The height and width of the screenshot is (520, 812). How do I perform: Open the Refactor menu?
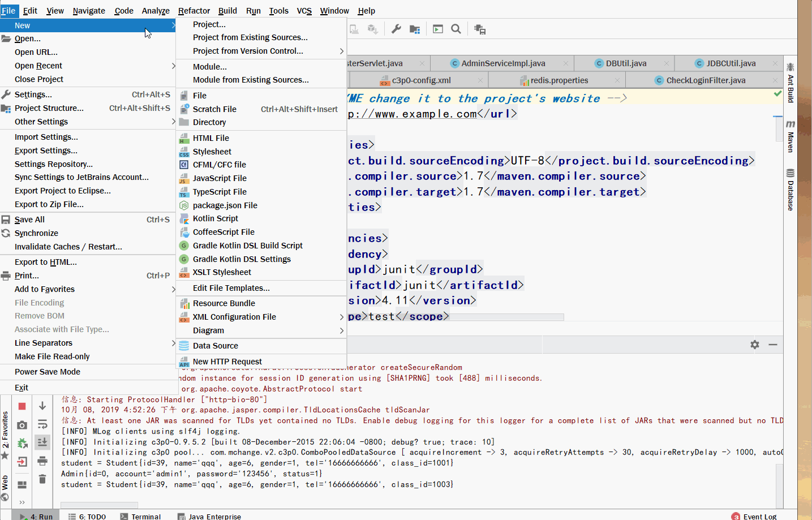click(x=194, y=10)
